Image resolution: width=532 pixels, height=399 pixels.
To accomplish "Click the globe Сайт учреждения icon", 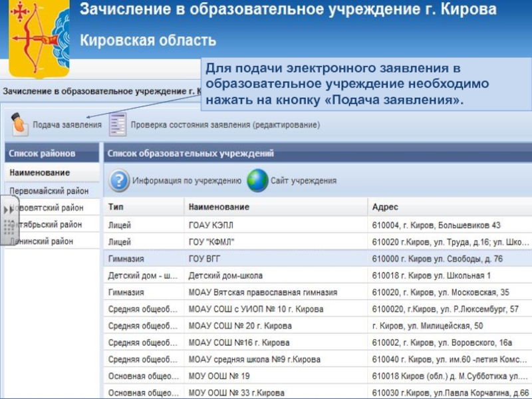I will pyautogui.click(x=257, y=180).
